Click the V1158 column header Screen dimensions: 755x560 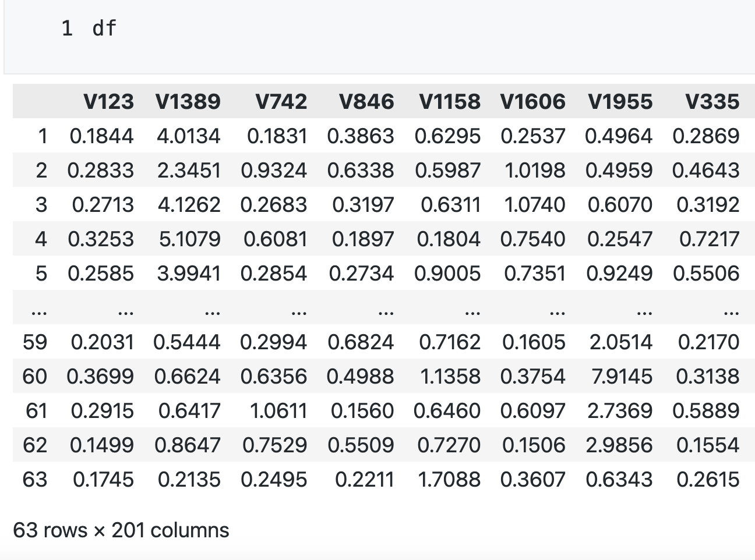point(450,102)
